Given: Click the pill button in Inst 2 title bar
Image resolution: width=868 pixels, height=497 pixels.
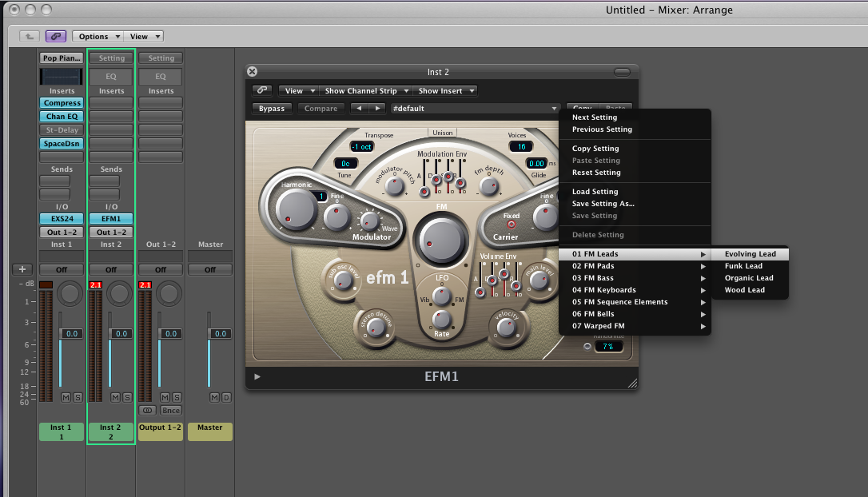Looking at the screenshot, I should tap(622, 72).
